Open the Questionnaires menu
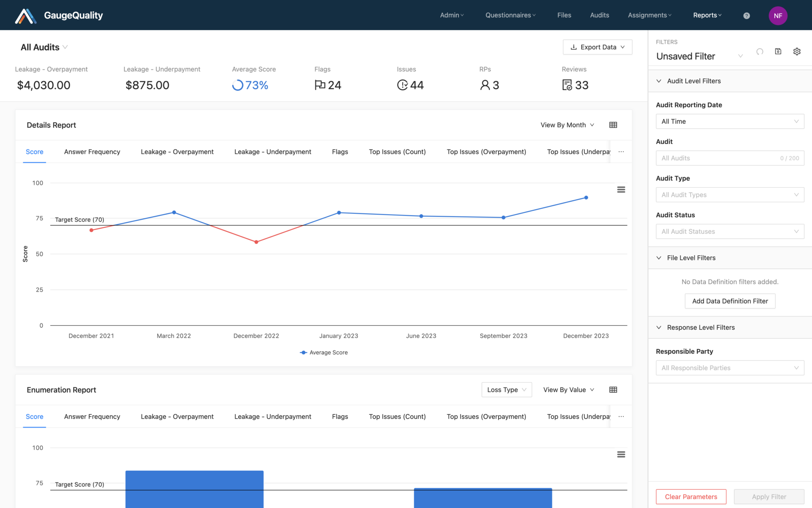This screenshot has width=812, height=508. [x=510, y=15]
